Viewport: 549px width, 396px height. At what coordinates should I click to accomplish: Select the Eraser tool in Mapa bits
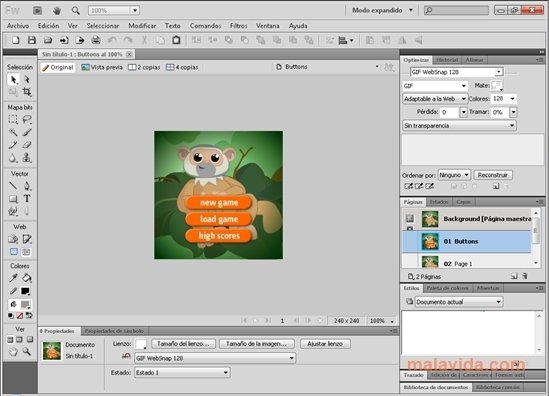pos(27,145)
